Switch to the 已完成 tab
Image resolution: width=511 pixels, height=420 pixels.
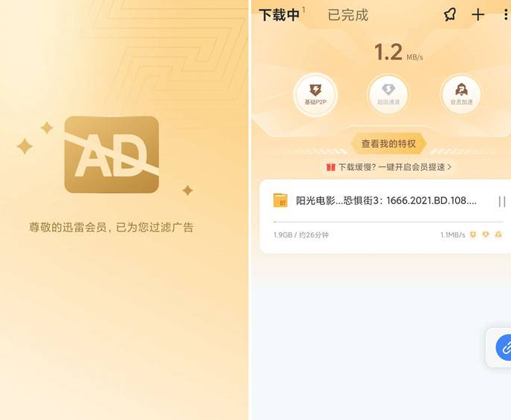point(348,15)
